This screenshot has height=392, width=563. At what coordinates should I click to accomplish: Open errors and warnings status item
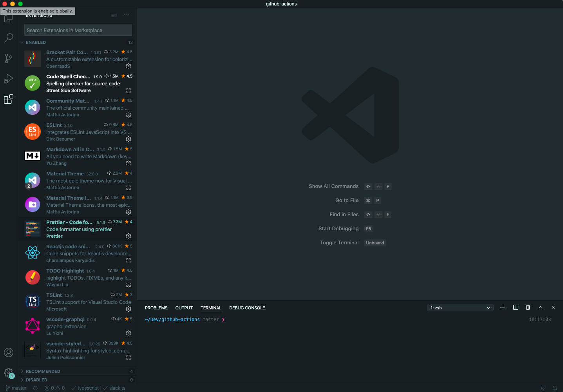click(x=54, y=388)
